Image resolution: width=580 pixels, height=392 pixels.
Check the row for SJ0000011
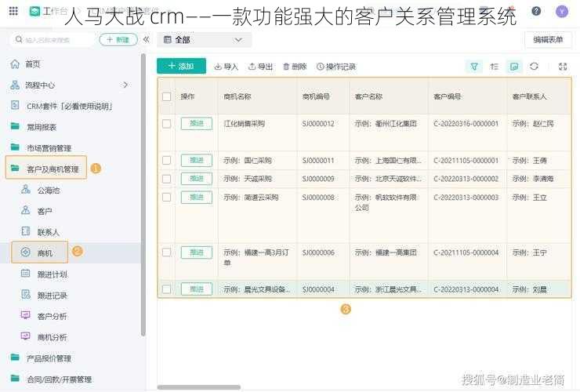click(166, 160)
